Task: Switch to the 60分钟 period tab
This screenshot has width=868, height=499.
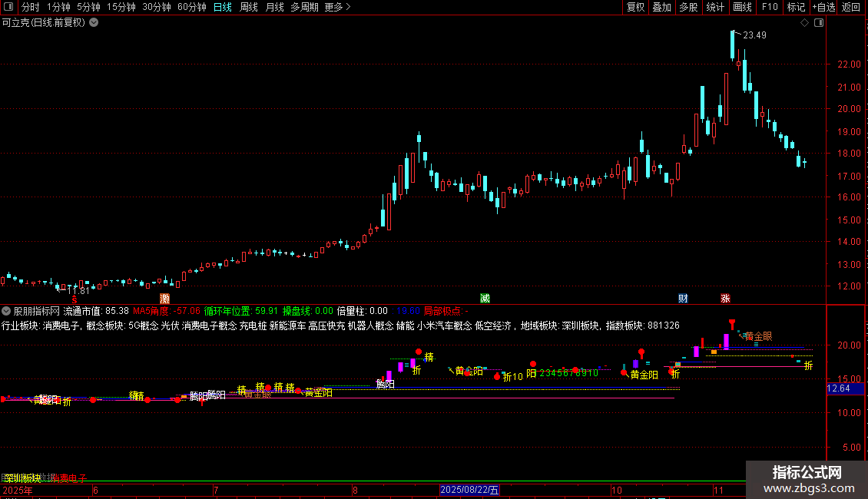Action: (x=192, y=7)
